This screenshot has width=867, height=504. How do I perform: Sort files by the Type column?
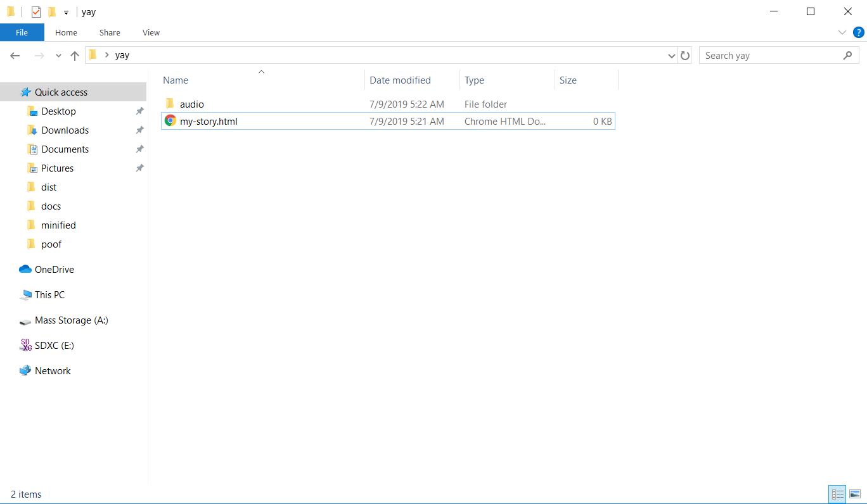(x=474, y=80)
